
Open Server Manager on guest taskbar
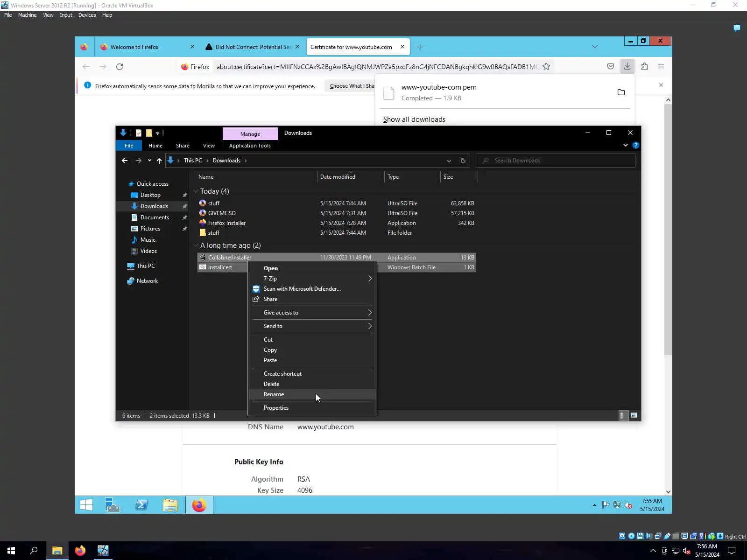113,505
